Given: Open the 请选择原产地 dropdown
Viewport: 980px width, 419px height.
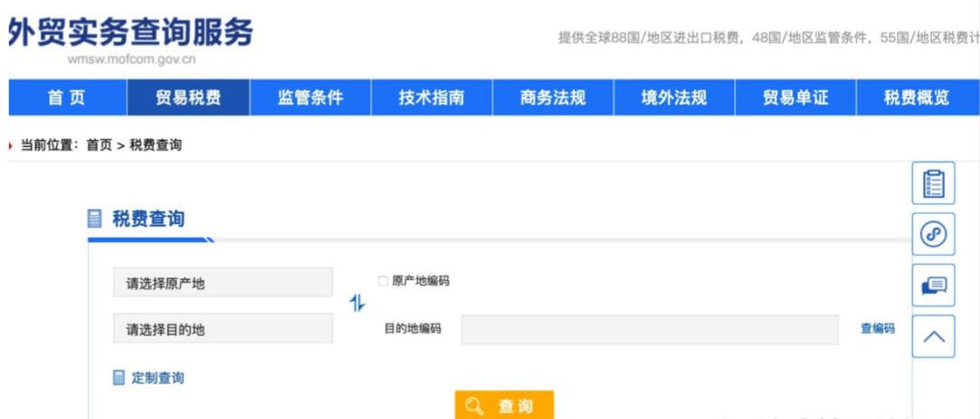Looking at the screenshot, I should coord(223,282).
